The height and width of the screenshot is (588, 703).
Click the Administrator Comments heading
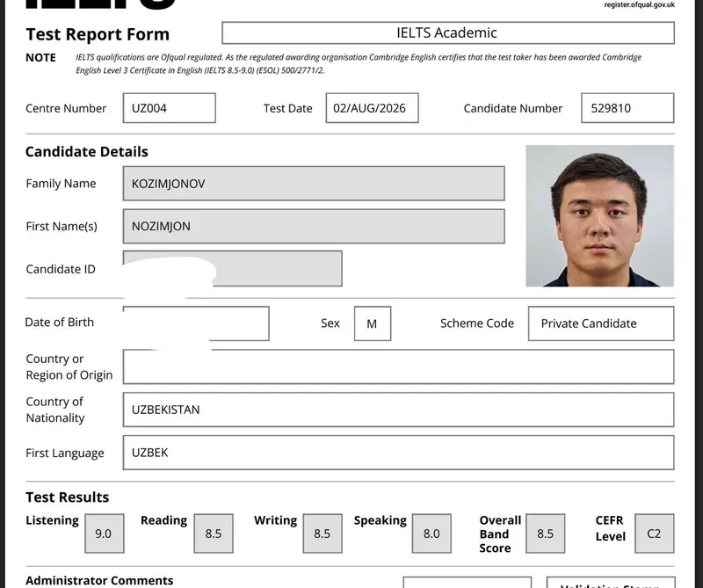(x=99, y=580)
